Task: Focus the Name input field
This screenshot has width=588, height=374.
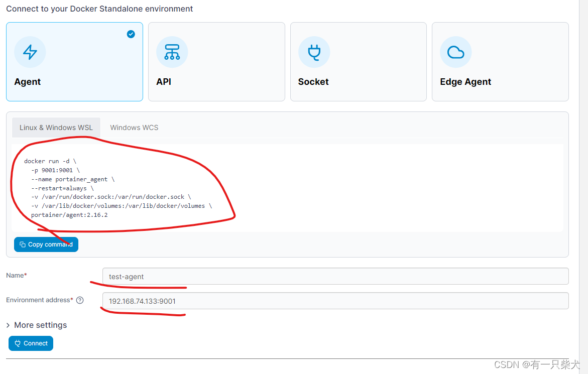Action: tap(335, 276)
